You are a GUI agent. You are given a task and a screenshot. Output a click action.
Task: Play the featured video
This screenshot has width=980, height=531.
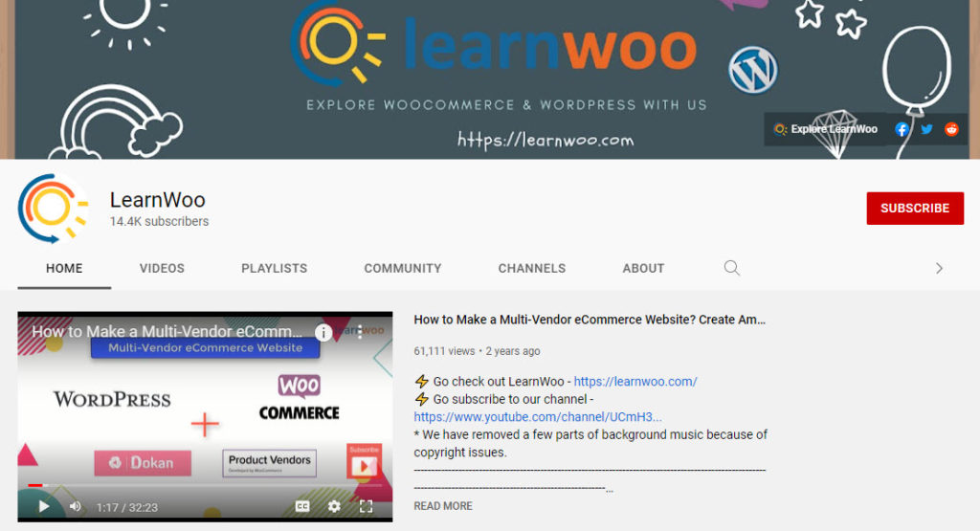[x=44, y=507]
